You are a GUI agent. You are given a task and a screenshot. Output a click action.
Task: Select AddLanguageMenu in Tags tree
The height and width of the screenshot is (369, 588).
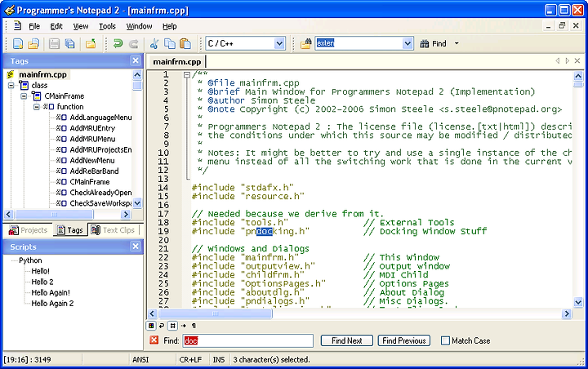pyautogui.click(x=100, y=118)
